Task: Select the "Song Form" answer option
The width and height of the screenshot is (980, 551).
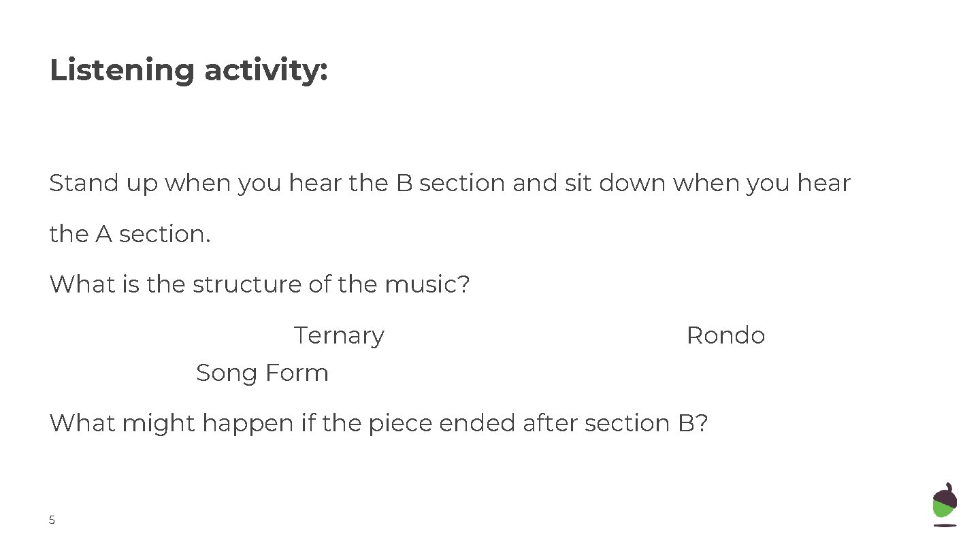Action: (262, 373)
